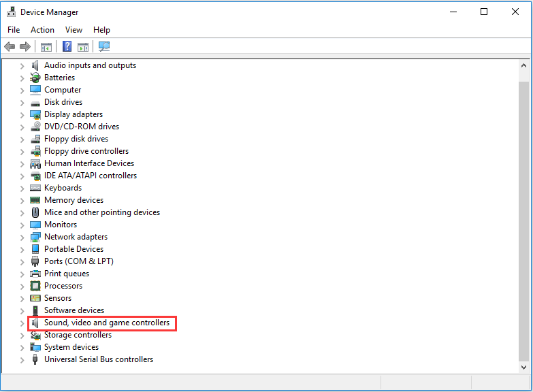Select the Display adapters icon

35,114
